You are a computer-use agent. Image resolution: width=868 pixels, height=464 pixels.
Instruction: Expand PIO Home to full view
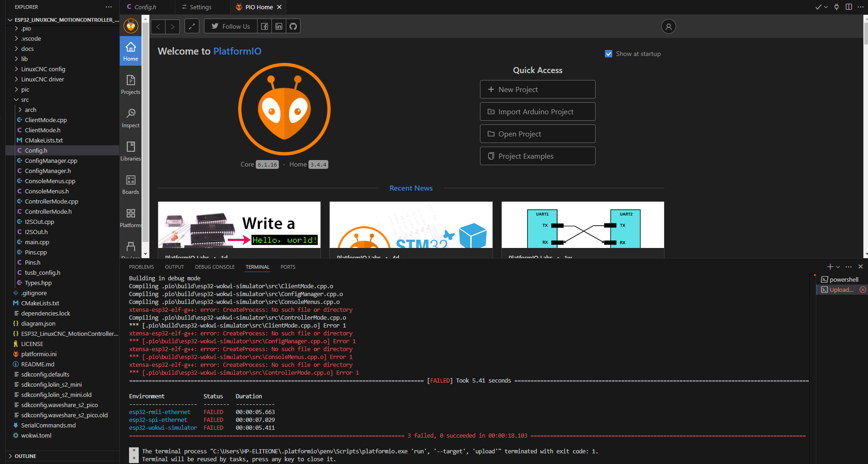coord(192,26)
